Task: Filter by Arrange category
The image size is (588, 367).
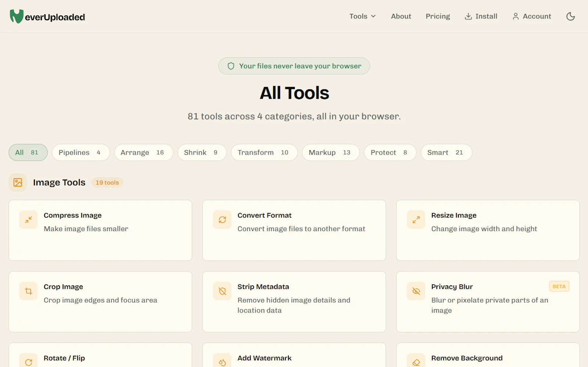Action: click(x=143, y=152)
